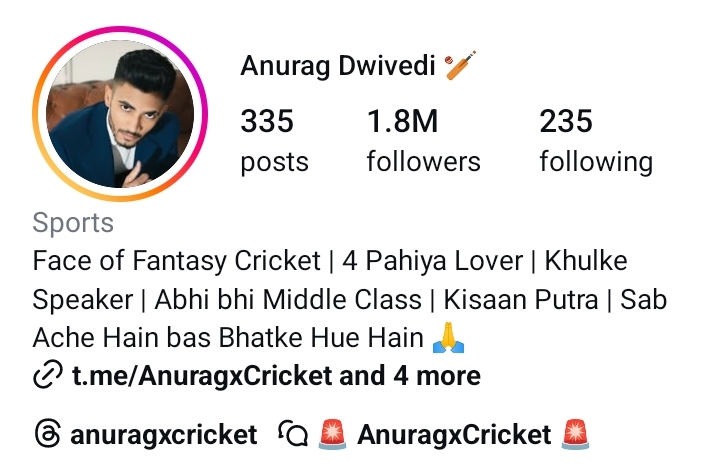Click the siren emoji after AnuragxCricket
Screen dimensions: 717x466
pos(575,434)
